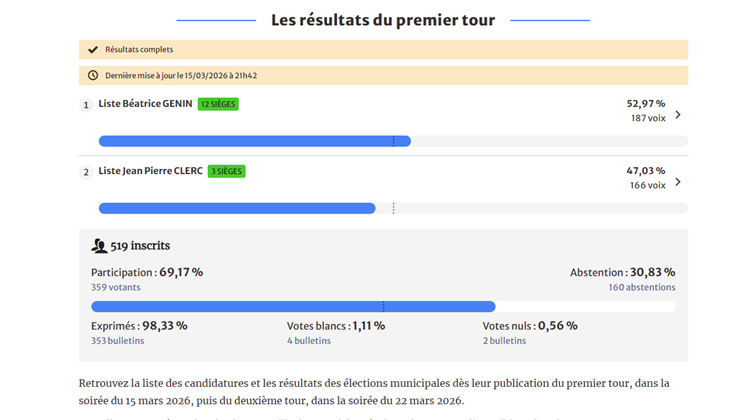Click the people icon next to 519 inscrits

99,246
